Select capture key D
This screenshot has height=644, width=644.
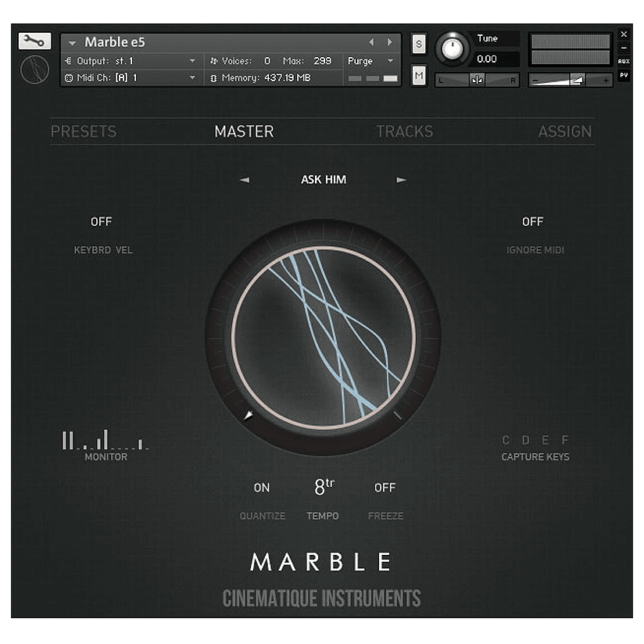click(x=526, y=440)
